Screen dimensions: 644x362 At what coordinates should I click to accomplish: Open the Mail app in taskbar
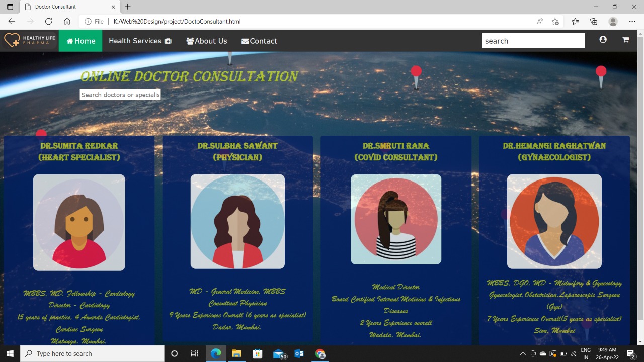click(279, 354)
